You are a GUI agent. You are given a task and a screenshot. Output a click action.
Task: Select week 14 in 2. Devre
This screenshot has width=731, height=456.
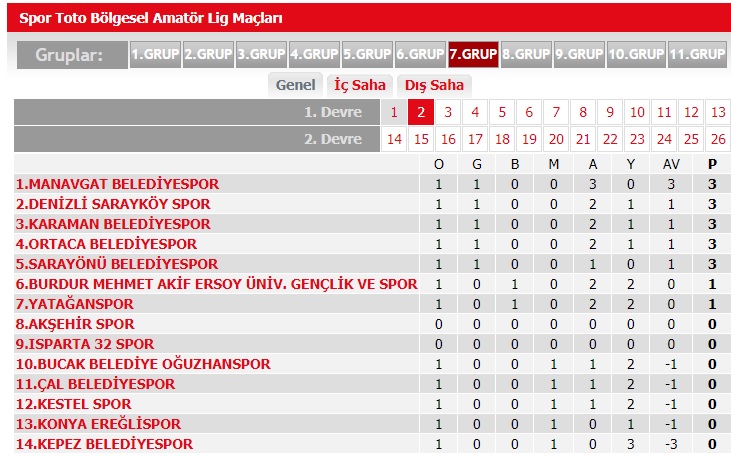point(394,140)
